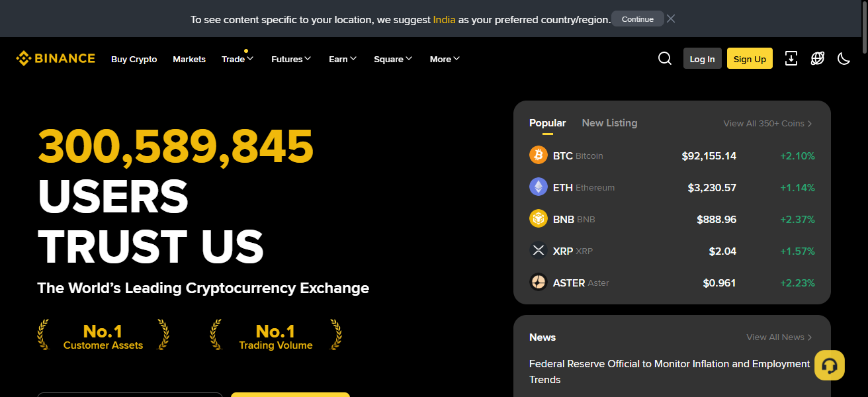Screen dimensions: 868x397
Task: Click the Continue button in location banner
Action: point(637,19)
